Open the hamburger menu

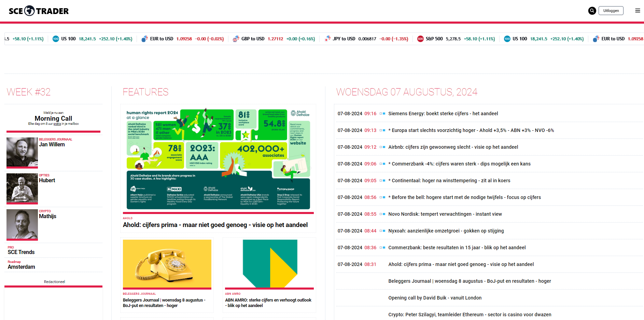(638, 11)
